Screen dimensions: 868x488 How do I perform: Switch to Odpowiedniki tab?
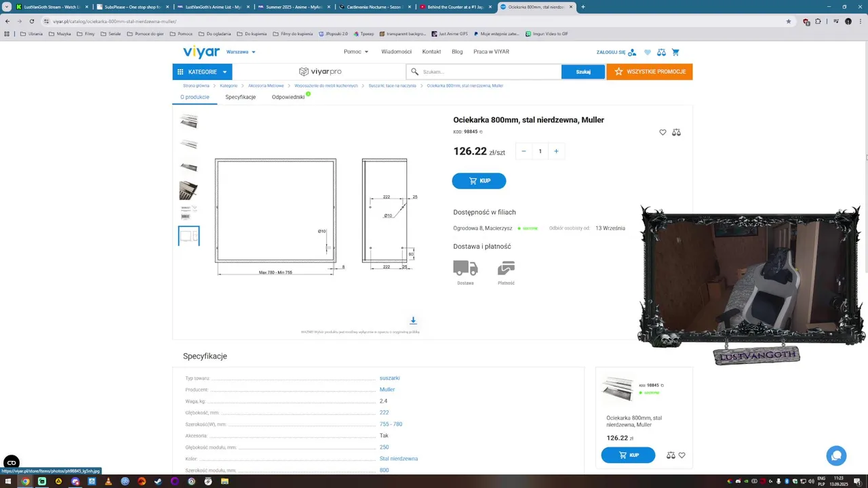(x=288, y=97)
